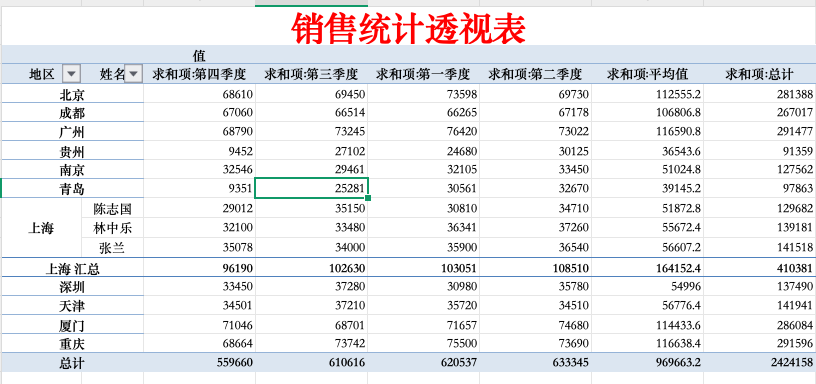Image resolution: width=816 pixels, height=384 pixels.
Task: Click the 林中乐 name cell
Action: click(112, 228)
